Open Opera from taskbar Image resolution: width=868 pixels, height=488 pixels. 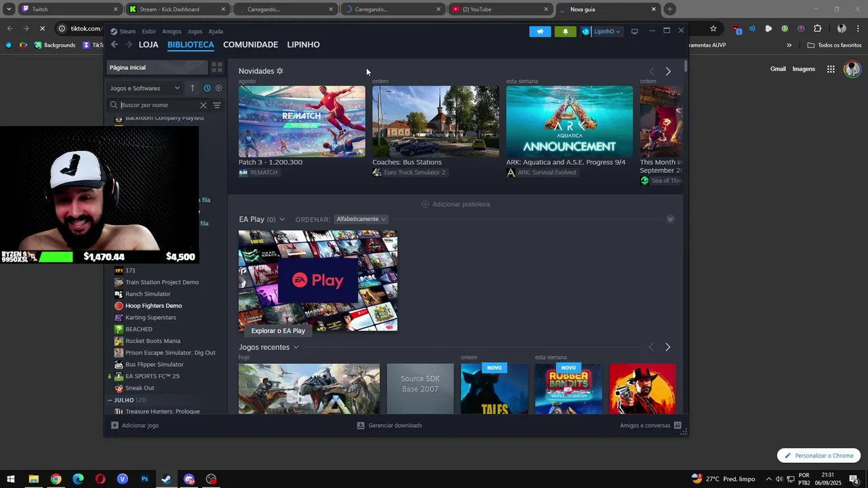(100, 479)
